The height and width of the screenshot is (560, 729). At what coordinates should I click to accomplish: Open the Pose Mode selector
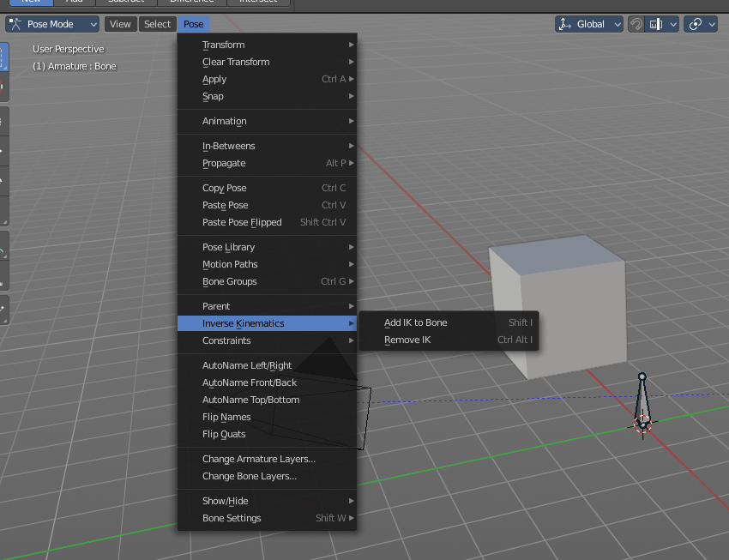click(53, 24)
